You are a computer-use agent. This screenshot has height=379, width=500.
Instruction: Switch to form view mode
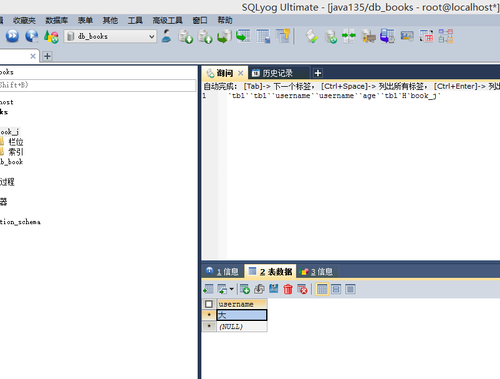(x=336, y=289)
